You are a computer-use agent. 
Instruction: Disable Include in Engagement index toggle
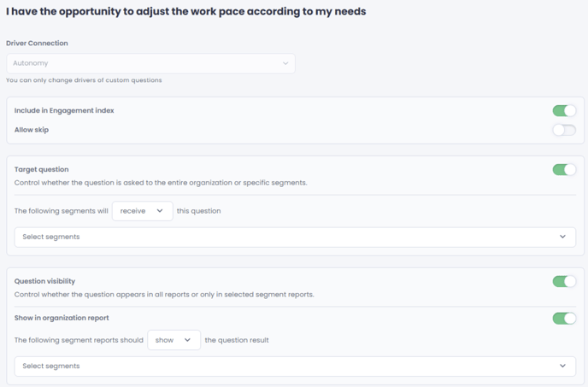pyautogui.click(x=564, y=110)
